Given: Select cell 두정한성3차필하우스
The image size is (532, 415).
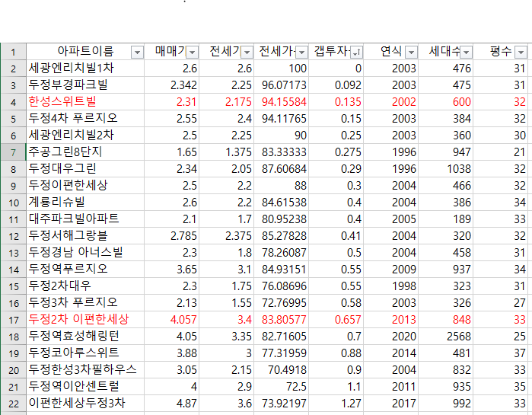Looking at the screenshot, I should [x=85, y=370].
